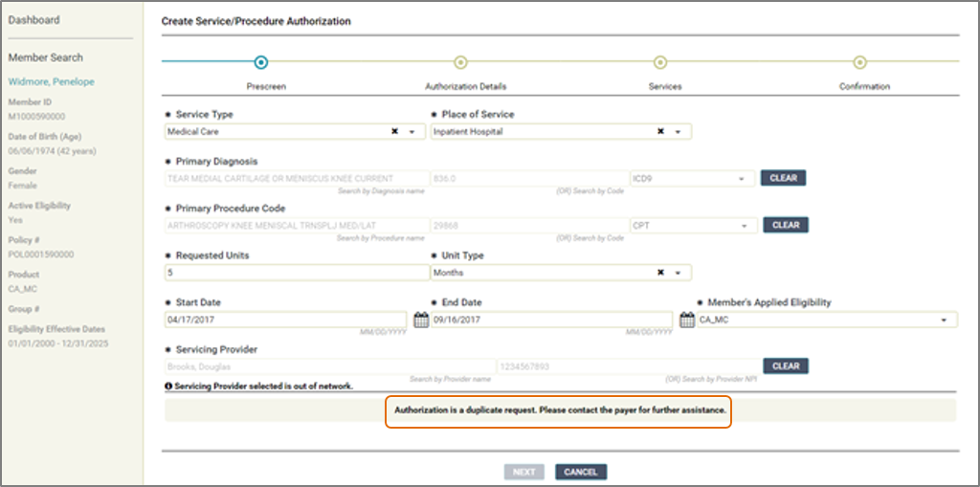Expand the Place of Service dropdown arrow
The height and width of the screenshot is (487, 980).
pyautogui.click(x=678, y=132)
